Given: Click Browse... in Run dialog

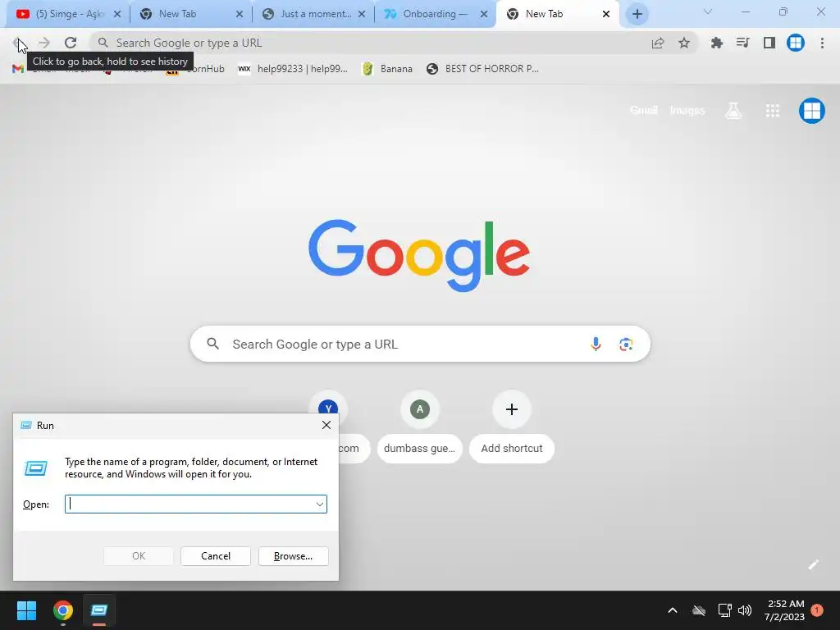Looking at the screenshot, I should pos(293,556).
